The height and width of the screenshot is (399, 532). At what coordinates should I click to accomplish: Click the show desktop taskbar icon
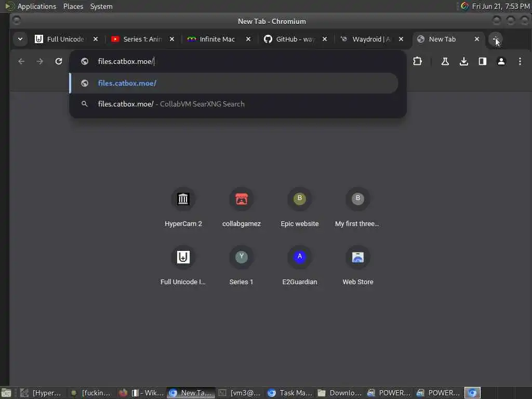click(x=6, y=393)
